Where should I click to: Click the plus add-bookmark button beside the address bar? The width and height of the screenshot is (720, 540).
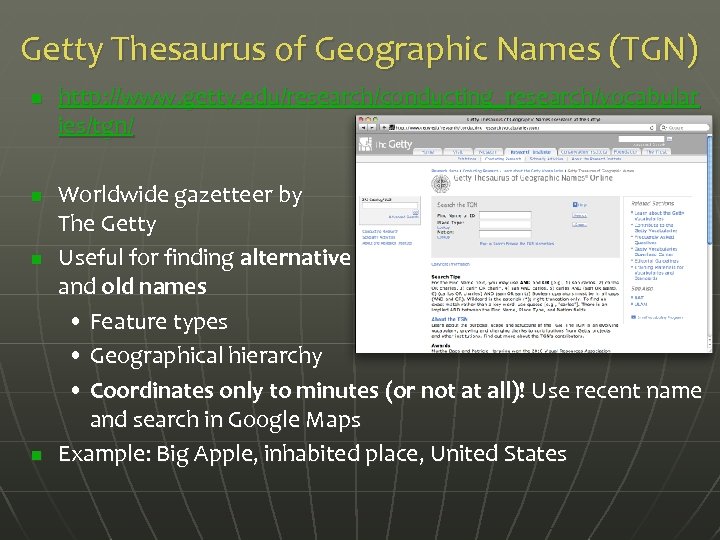384,127
